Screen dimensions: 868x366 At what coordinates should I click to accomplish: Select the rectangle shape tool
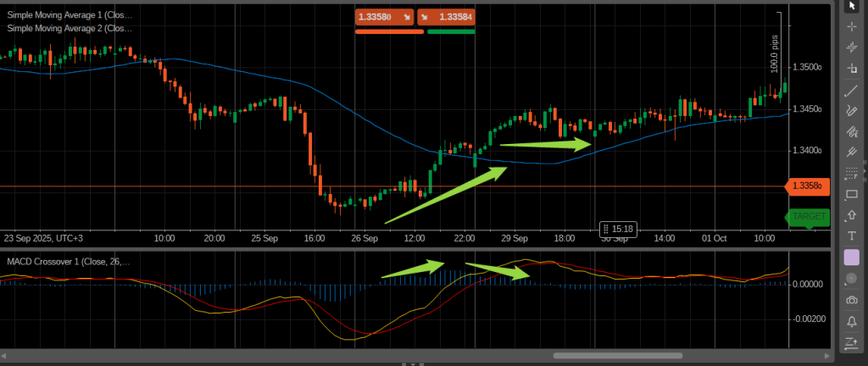[x=852, y=195]
